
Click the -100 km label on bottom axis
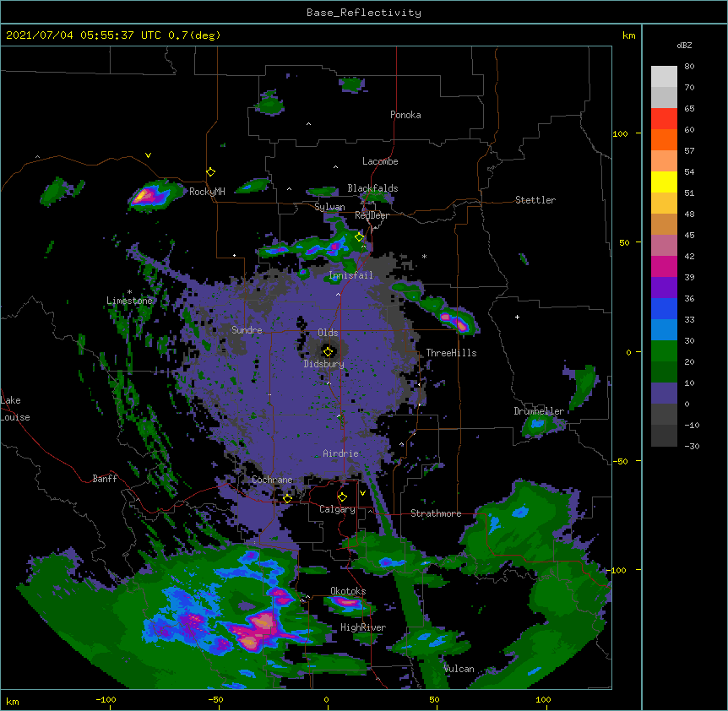point(106,699)
